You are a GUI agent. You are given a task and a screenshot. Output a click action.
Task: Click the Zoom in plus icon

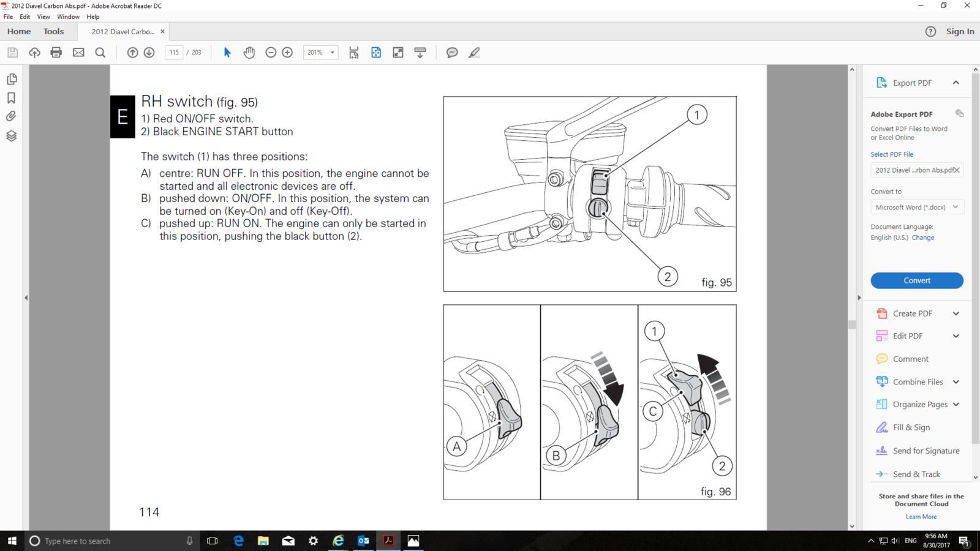pos(287,53)
